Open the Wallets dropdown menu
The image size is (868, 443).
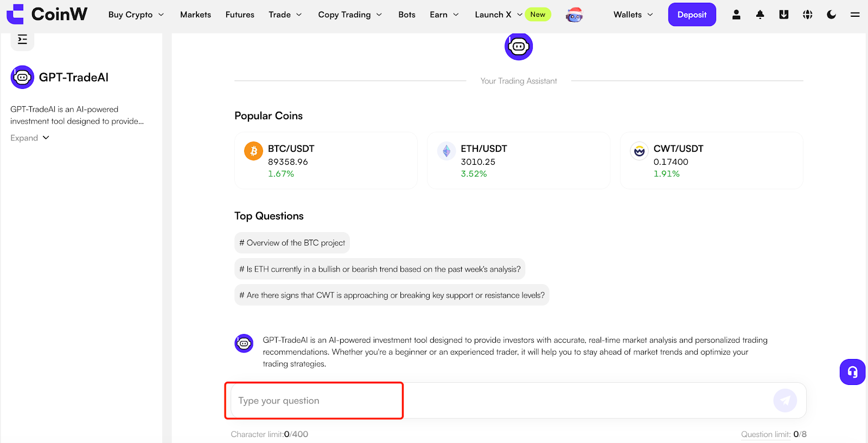[x=633, y=15]
